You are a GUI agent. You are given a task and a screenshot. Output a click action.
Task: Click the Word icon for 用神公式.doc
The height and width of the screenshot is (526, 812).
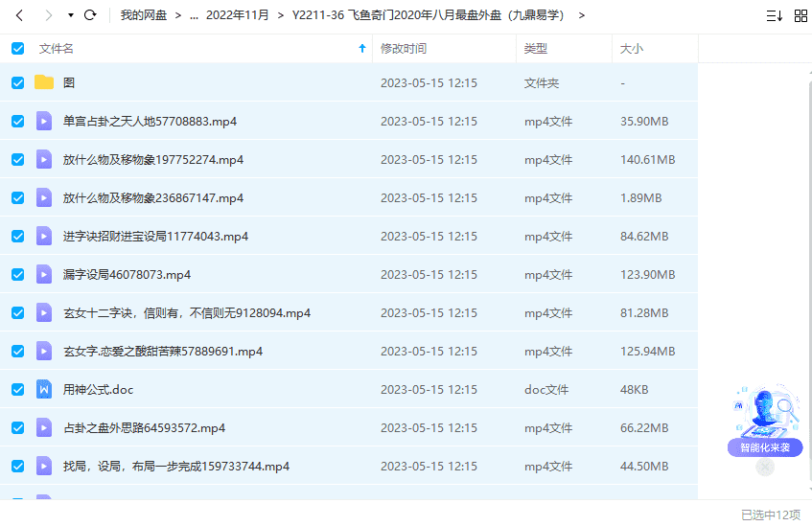44,390
